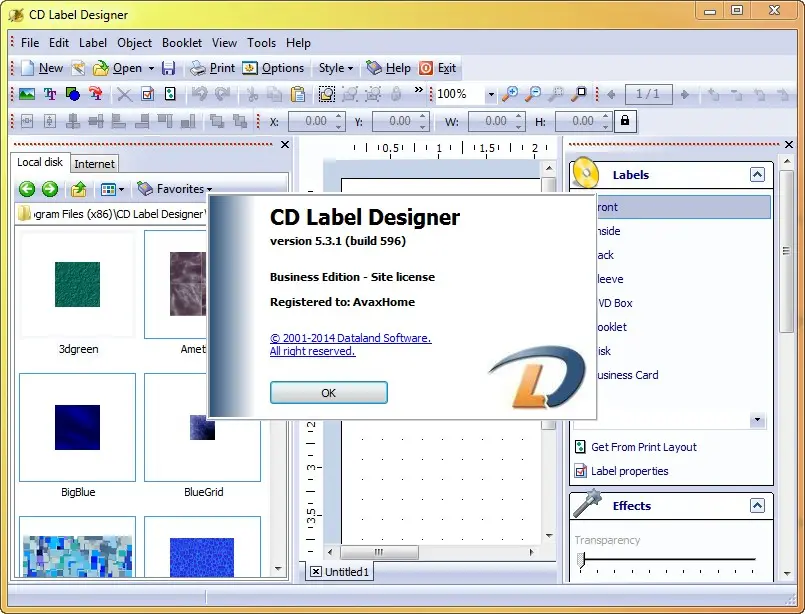Viewport: 805px width, 614px height.
Task: Click the up one folder icon
Action: (x=79, y=189)
